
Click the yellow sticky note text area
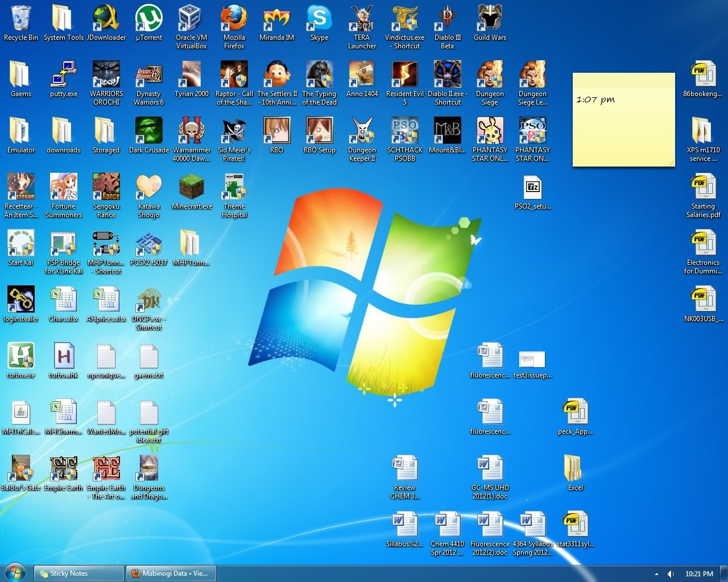click(624, 126)
